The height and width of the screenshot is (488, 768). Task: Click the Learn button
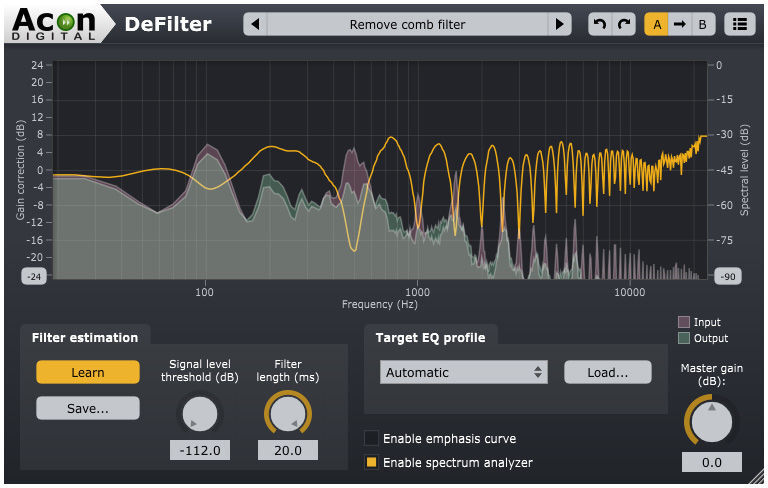pyautogui.click(x=88, y=372)
